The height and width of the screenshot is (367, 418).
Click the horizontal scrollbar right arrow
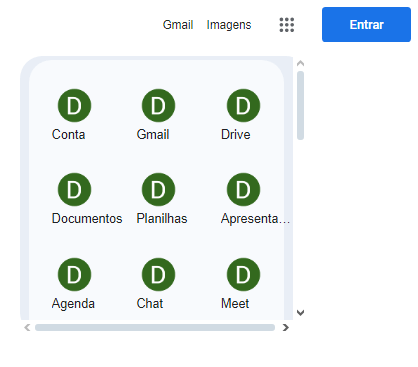click(x=286, y=328)
